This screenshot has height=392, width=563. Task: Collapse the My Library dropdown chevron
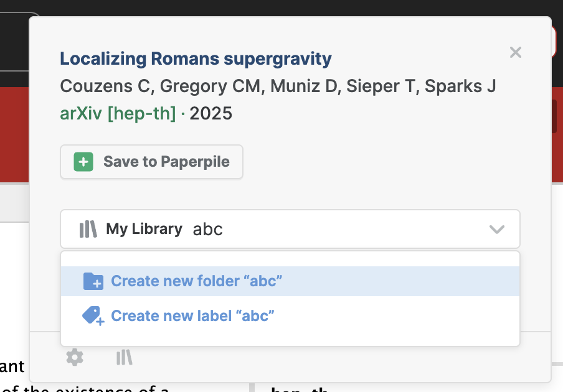[497, 229]
